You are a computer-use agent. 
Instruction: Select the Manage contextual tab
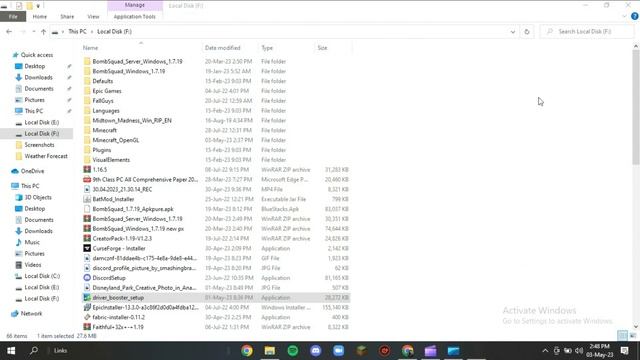(135, 5)
